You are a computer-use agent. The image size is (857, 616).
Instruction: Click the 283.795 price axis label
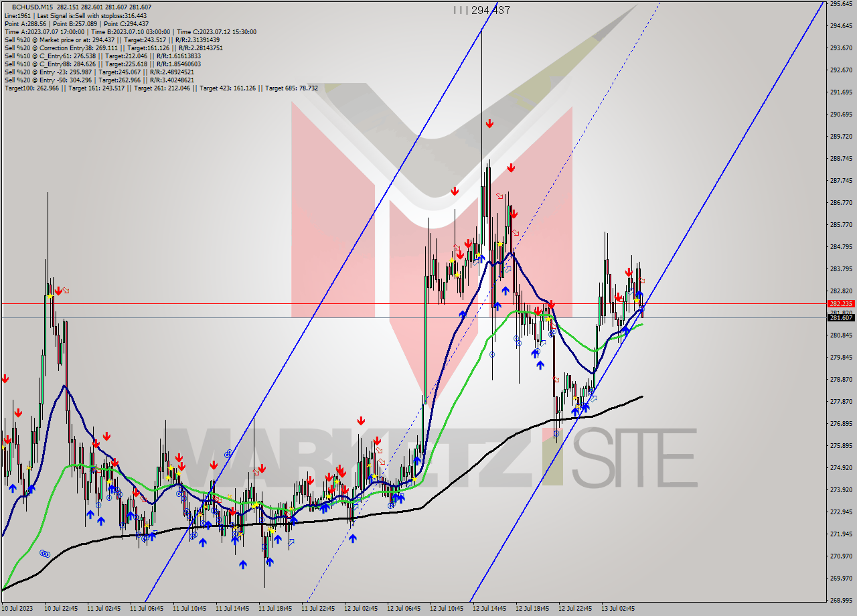(842, 269)
